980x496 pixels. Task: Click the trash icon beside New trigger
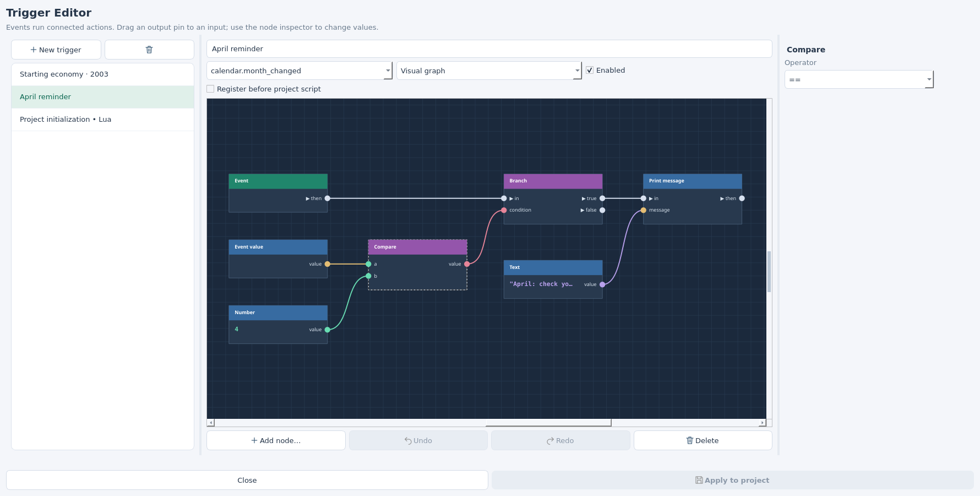click(149, 50)
